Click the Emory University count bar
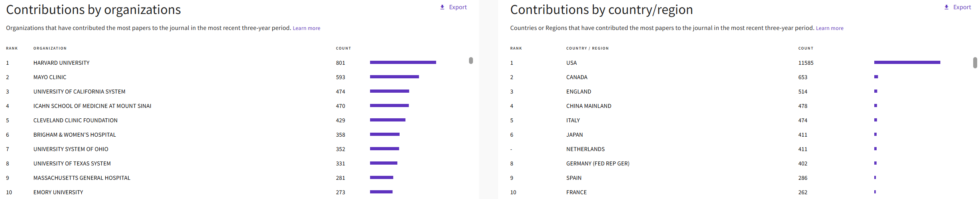Viewport: 980px width, 199px height. pyautogui.click(x=381, y=192)
